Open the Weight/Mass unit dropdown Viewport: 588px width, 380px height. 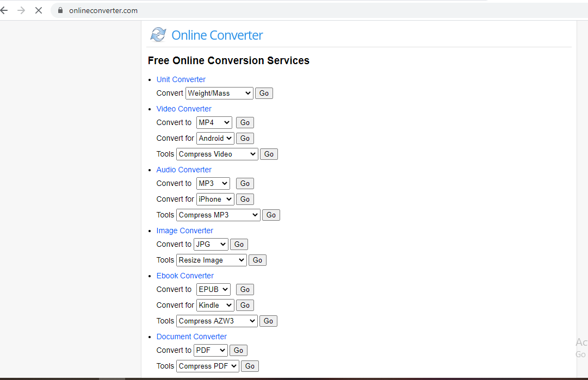tap(219, 93)
